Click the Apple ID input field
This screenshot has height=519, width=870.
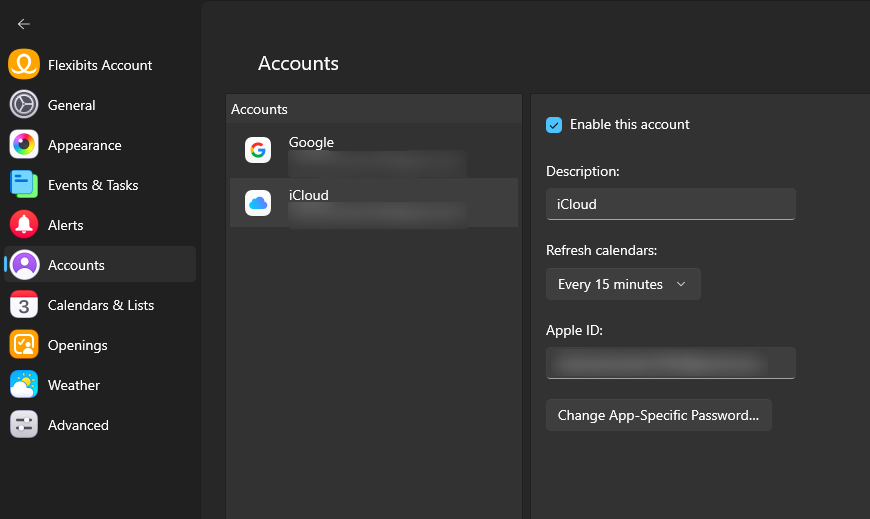pos(670,363)
